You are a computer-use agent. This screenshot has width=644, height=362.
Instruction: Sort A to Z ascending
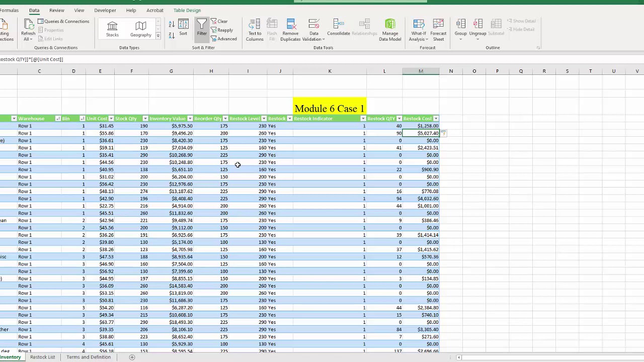point(172,24)
